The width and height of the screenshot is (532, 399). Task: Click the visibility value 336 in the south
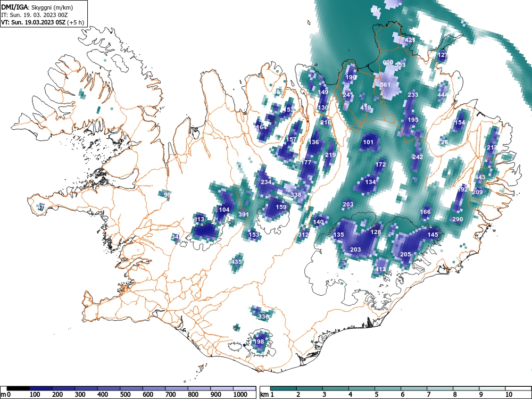tap(263, 317)
